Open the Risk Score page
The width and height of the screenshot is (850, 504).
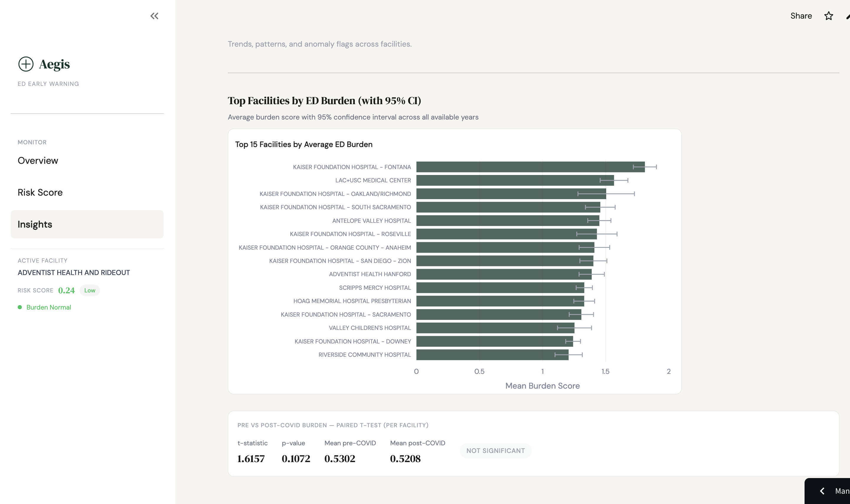[x=40, y=193]
